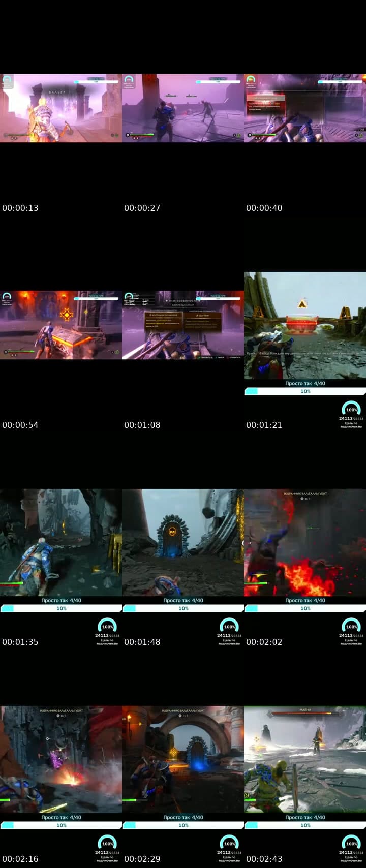
Task: Click the timestamp text 00:00:13
Action: [20, 208]
